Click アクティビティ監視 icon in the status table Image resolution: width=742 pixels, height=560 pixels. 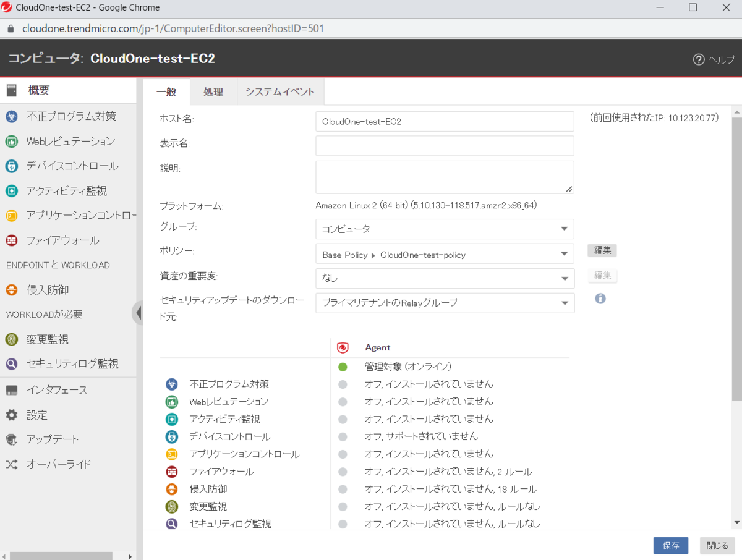pos(172,418)
